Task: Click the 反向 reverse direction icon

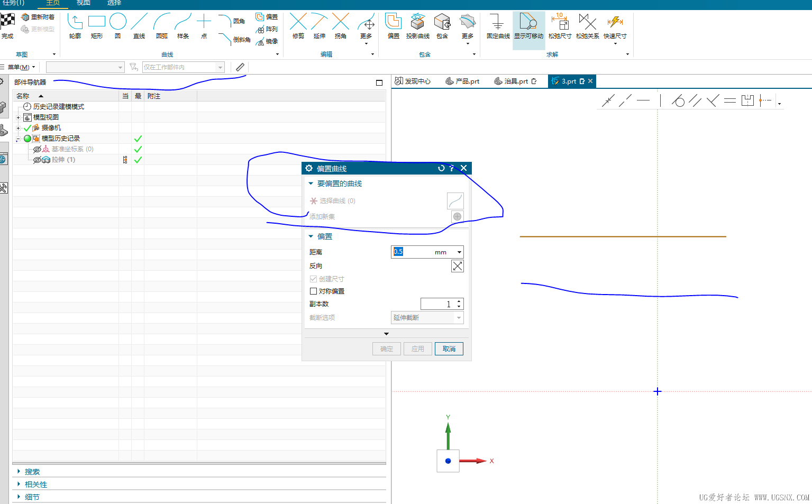Action: pyautogui.click(x=457, y=266)
